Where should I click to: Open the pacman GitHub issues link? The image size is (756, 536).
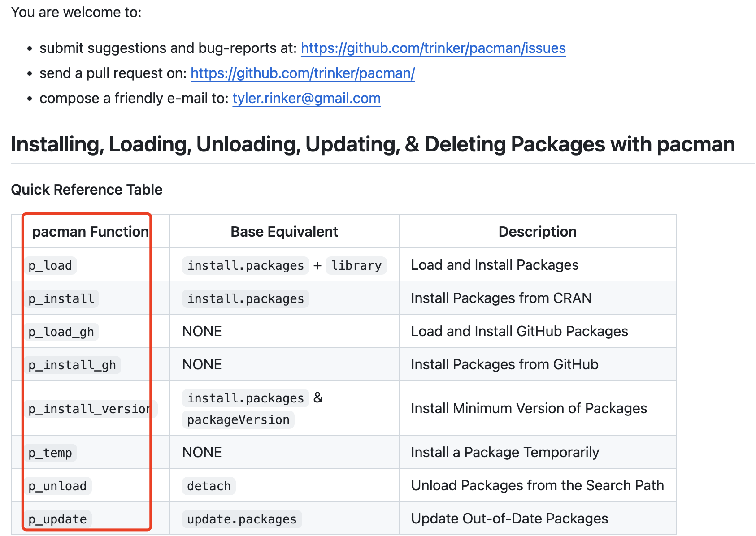433,48
